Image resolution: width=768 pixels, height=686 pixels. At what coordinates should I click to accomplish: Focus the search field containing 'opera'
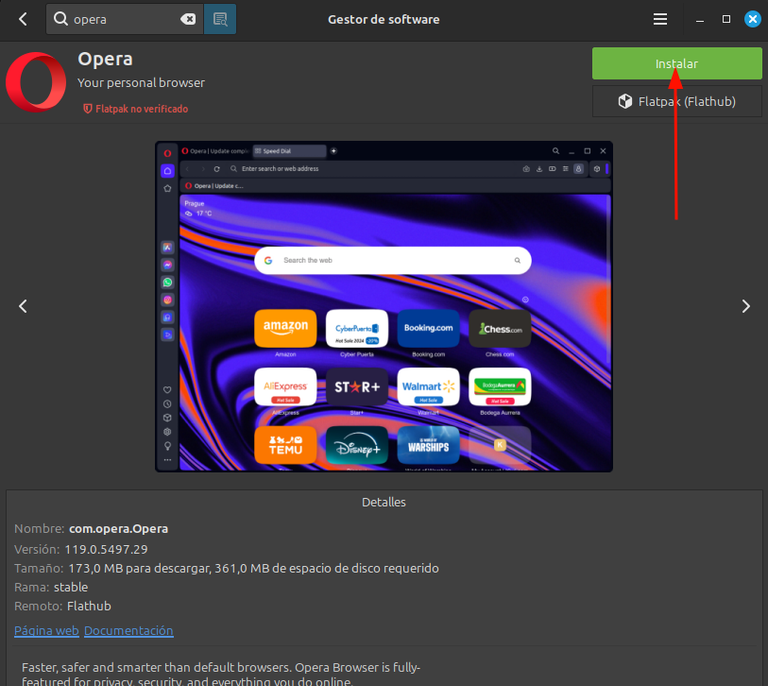point(125,19)
